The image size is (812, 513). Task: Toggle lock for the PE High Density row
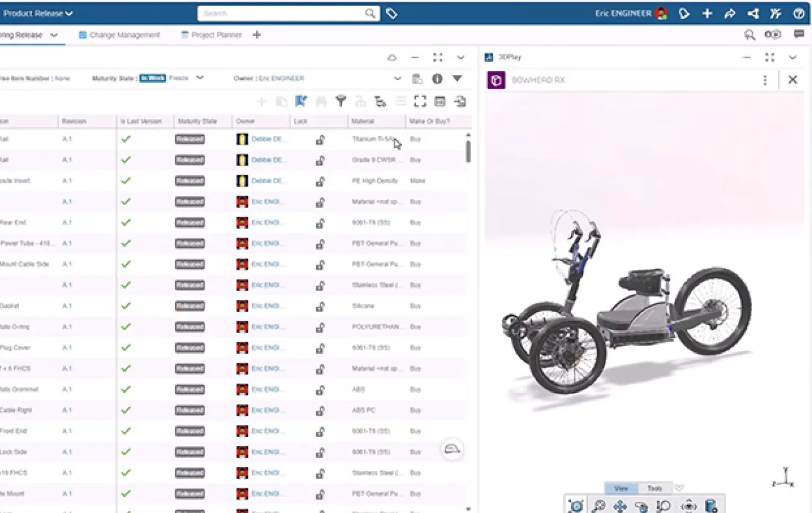coord(319,182)
